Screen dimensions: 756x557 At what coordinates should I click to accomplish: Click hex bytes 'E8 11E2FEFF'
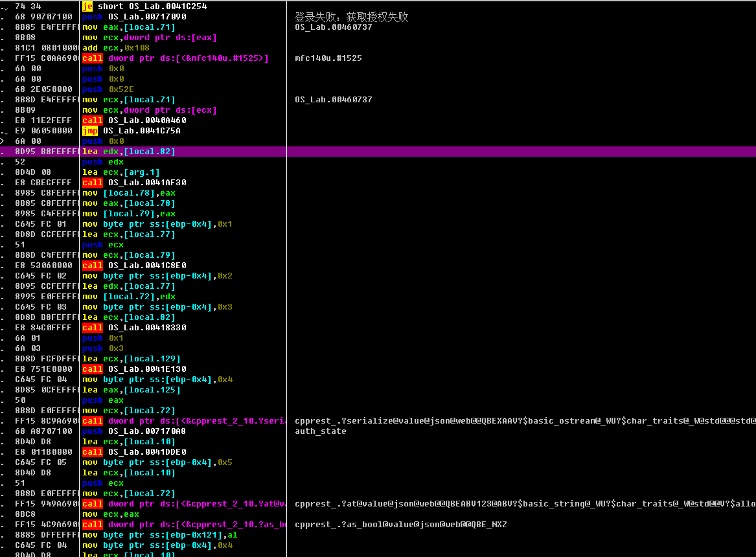pyautogui.click(x=43, y=120)
